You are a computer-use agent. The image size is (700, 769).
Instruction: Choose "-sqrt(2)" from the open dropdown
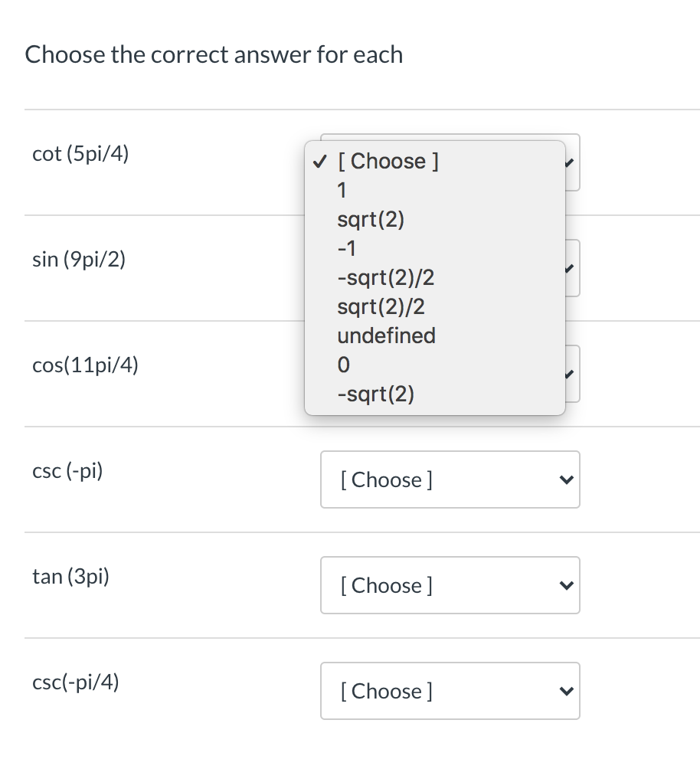[x=376, y=394]
